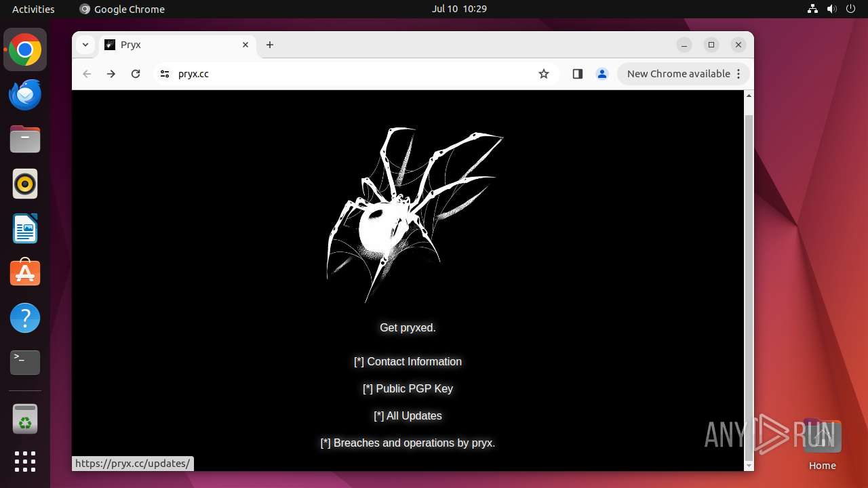868x488 pixels.
Task: Open network status in system tray
Action: coord(812,9)
